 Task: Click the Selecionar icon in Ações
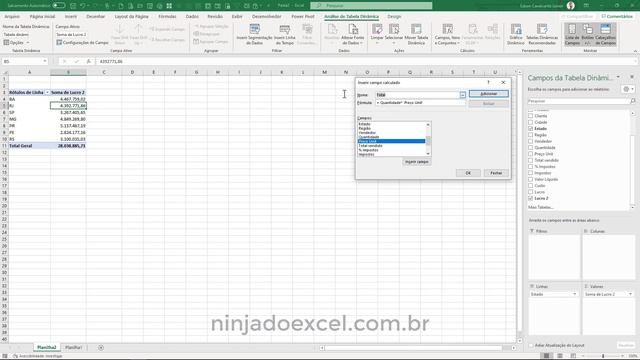click(394, 29)
